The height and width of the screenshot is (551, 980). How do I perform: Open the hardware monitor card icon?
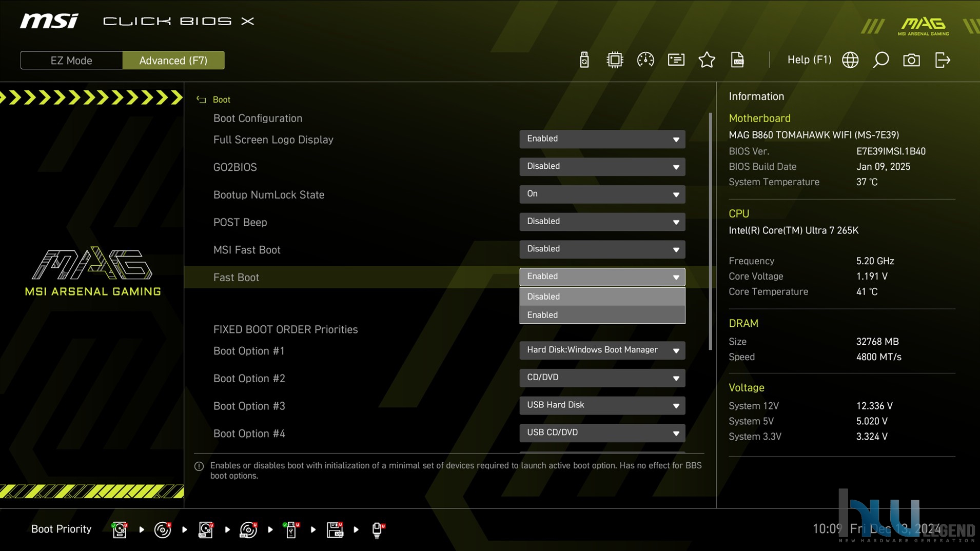[x=676, y=60]
